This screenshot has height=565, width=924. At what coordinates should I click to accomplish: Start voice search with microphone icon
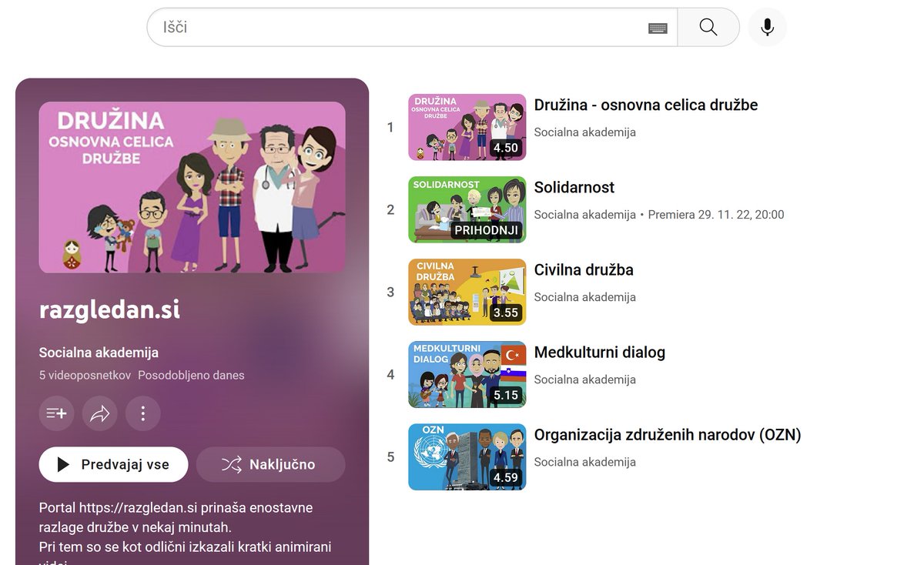pyautogui.click(x=767, y=27)
